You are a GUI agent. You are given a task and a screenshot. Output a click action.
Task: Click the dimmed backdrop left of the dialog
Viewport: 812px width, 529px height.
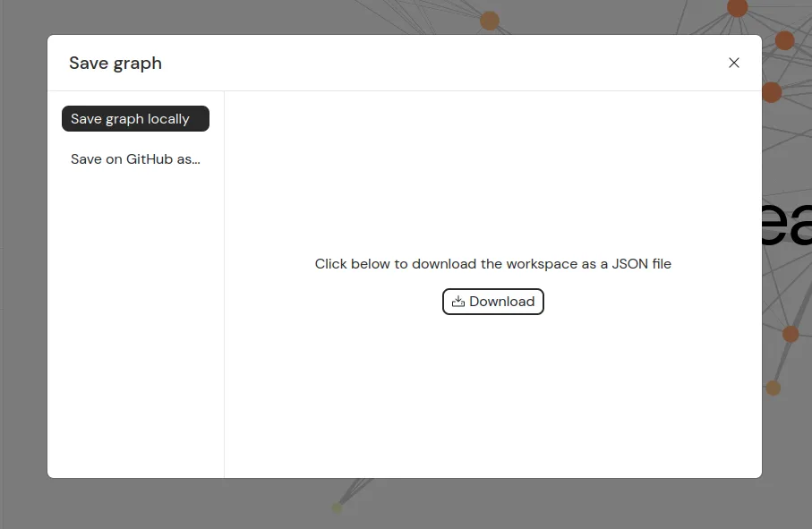[x=22, y=269]
